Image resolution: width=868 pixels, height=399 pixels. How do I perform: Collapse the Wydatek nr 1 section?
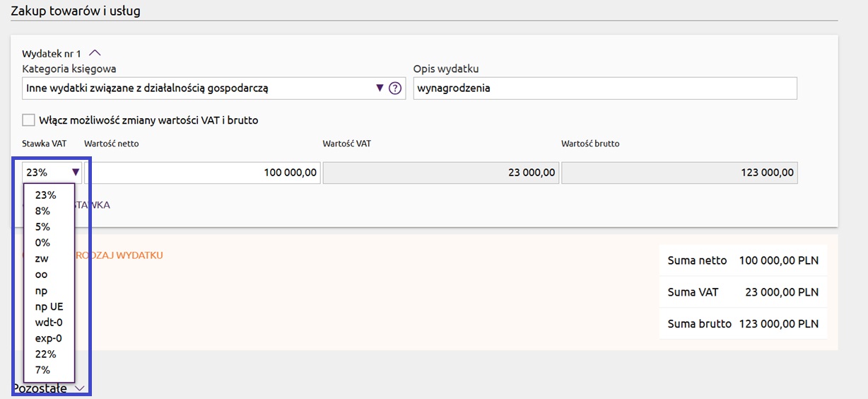(95, 53)
